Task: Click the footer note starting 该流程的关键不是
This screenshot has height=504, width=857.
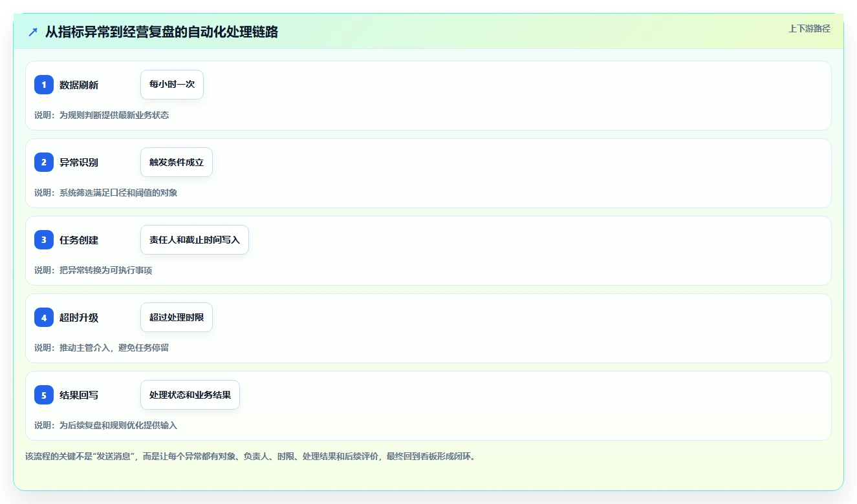Action: (x=251, y=457)
